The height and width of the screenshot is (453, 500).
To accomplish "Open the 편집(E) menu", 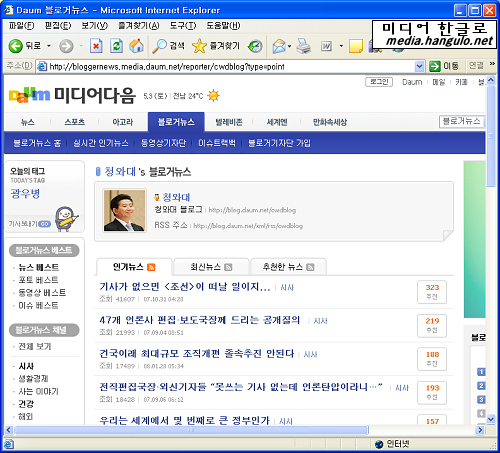I will (x=58, y=26).
